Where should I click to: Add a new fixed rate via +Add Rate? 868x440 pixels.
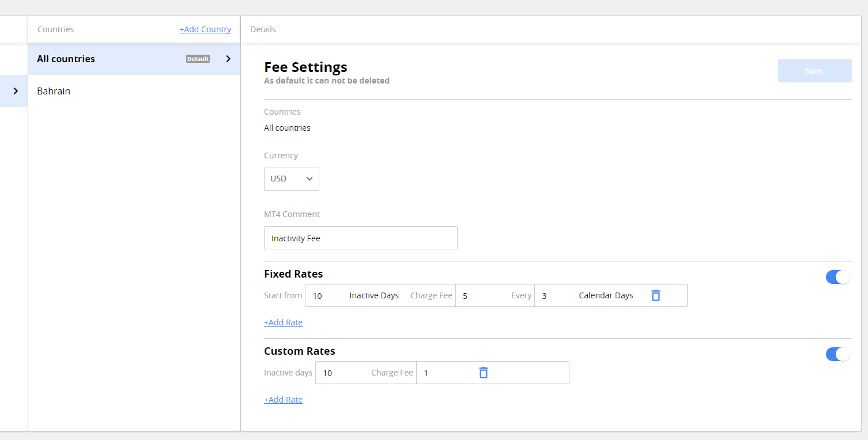click(x=283, y=322)
